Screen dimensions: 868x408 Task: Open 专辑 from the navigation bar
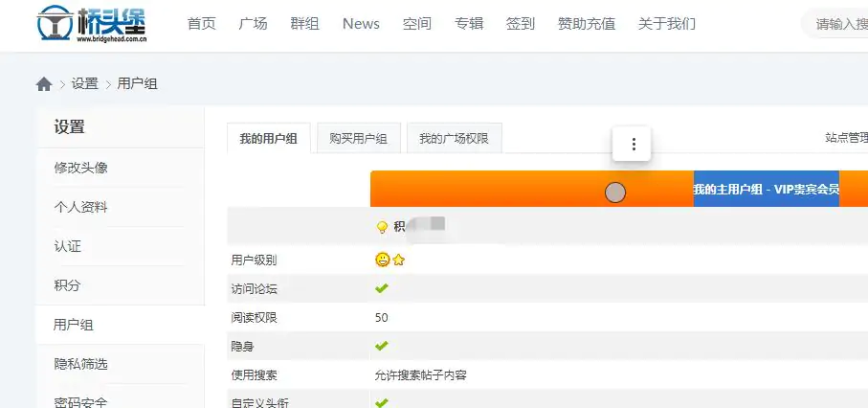[x=469, y=24]
